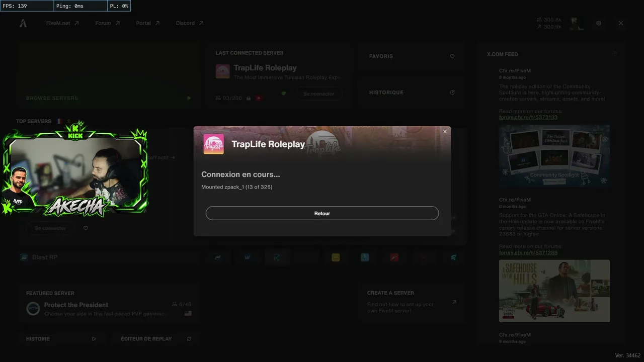Open the Favoris section
Image resolution: width=644 pixels, height=362 pixels.
point(412,56)
